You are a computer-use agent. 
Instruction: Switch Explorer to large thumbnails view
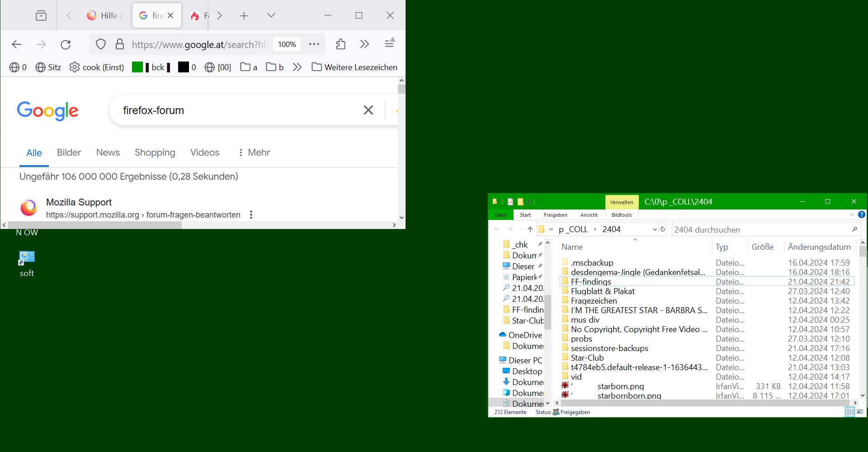coord(860,412)
